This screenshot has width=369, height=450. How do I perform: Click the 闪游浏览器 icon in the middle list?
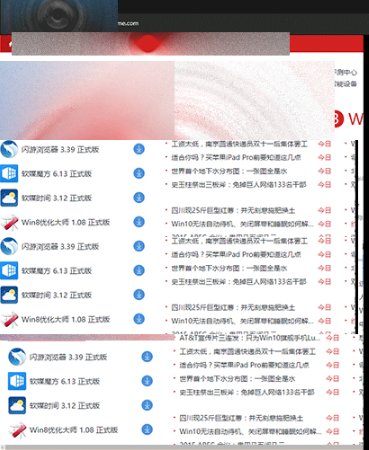[x=9, y=246]
